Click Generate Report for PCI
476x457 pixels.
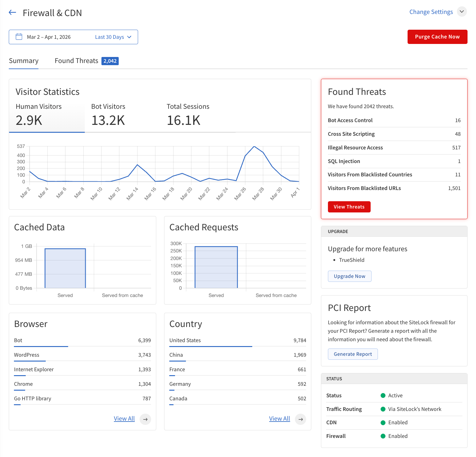(x=352, y=354)
